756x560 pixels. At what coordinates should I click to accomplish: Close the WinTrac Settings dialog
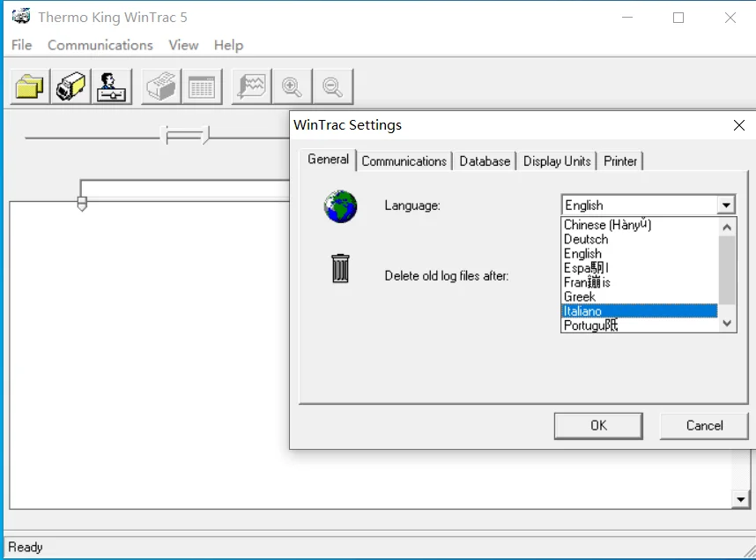click(x=738, y=125)
